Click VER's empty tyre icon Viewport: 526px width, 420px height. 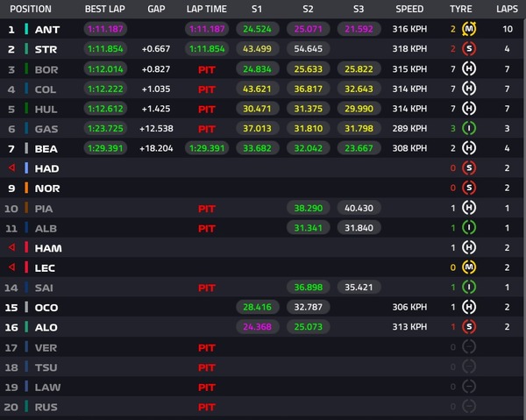[x=469, y=347]
